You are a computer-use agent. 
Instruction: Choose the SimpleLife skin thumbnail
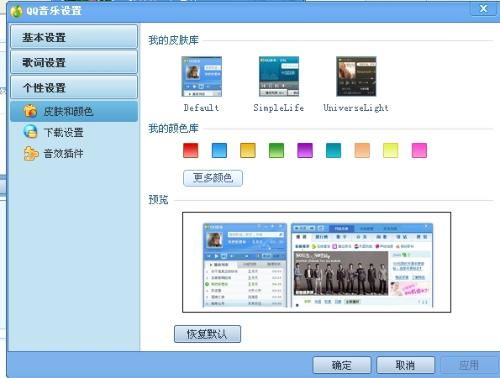click(x=279, y=76)
